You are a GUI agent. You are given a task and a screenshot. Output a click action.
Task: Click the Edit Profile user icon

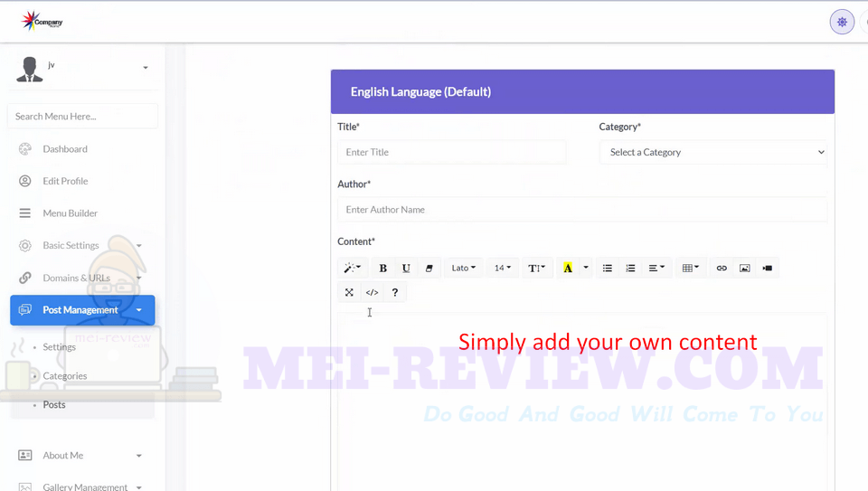click(x=25, y=181)
